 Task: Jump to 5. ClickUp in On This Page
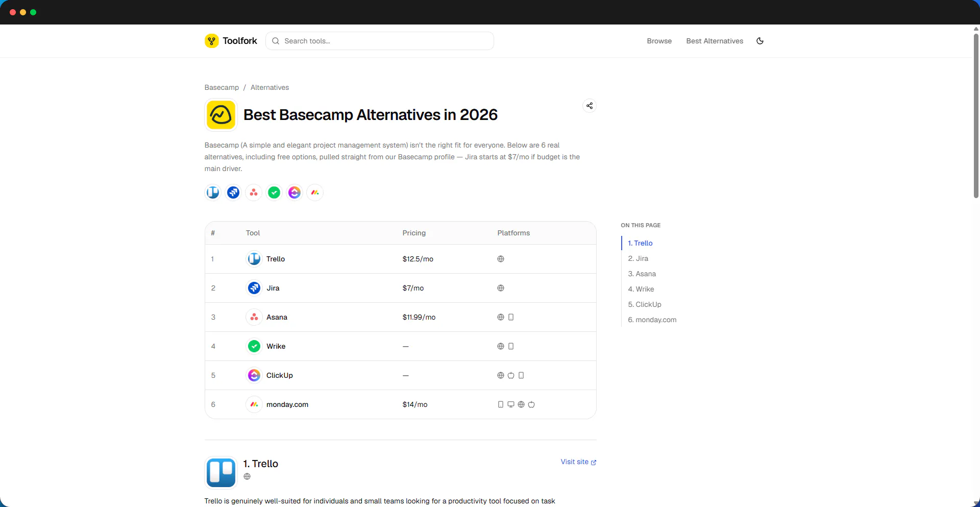click(x=644, y=304)
